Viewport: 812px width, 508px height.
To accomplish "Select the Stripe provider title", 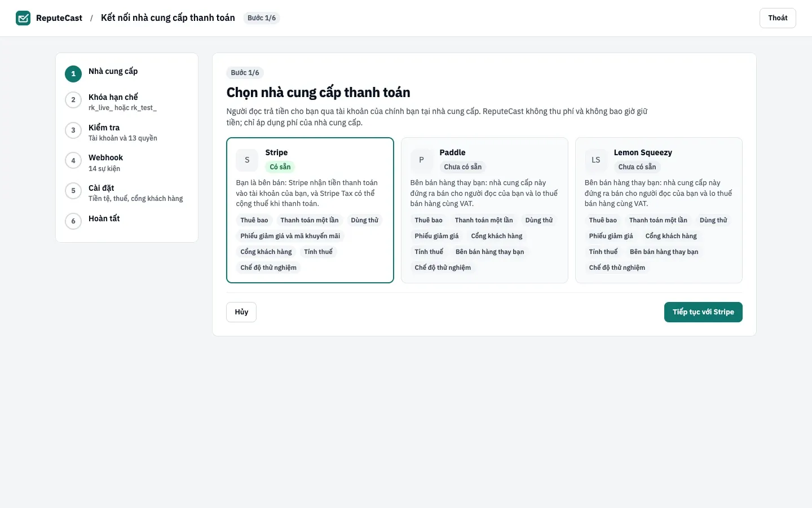I will click(276, 152).
